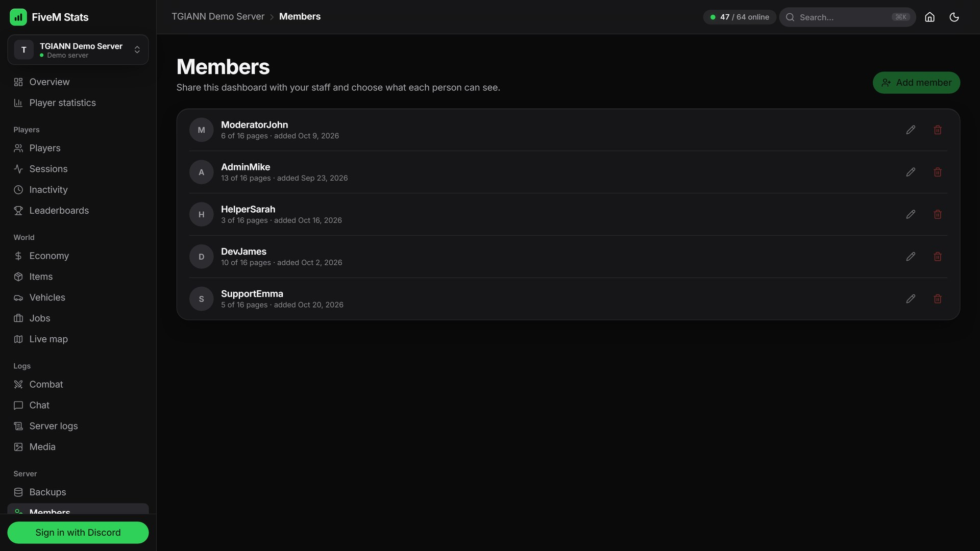Edit ModeratorJohn's permissions with pencil icon
The image size is (980, 551).
click(x=911, y=130)
